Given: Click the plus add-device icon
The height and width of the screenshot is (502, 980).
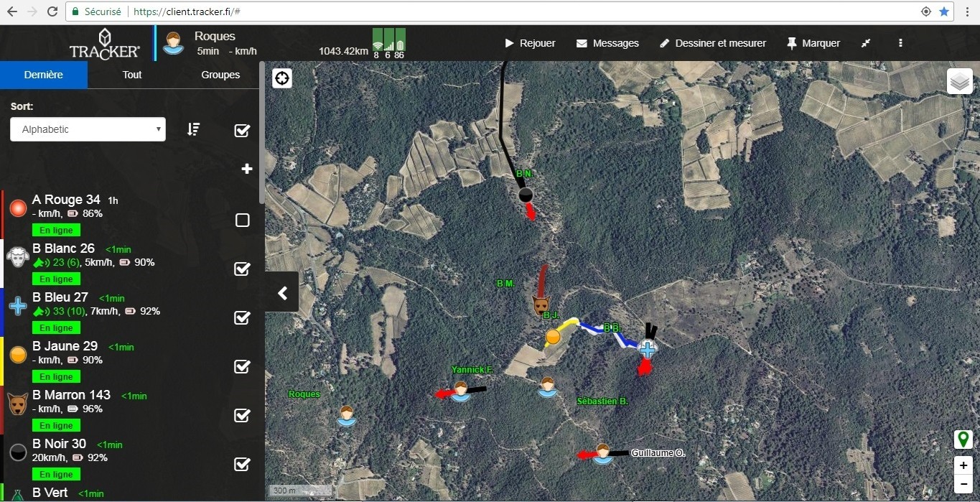Looking at the screenshot, I should (x=247, y=169).
